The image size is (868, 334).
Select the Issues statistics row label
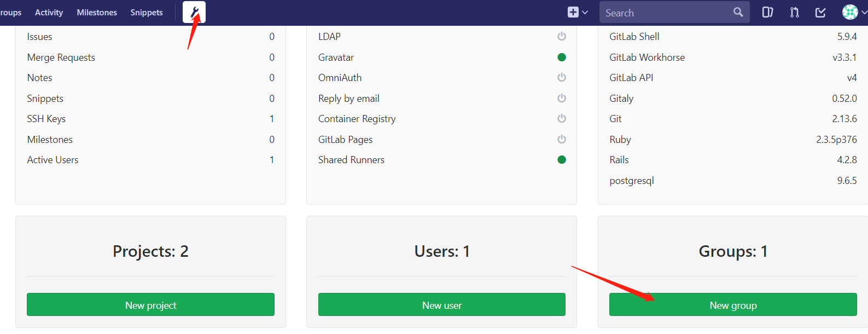(40, 37)
